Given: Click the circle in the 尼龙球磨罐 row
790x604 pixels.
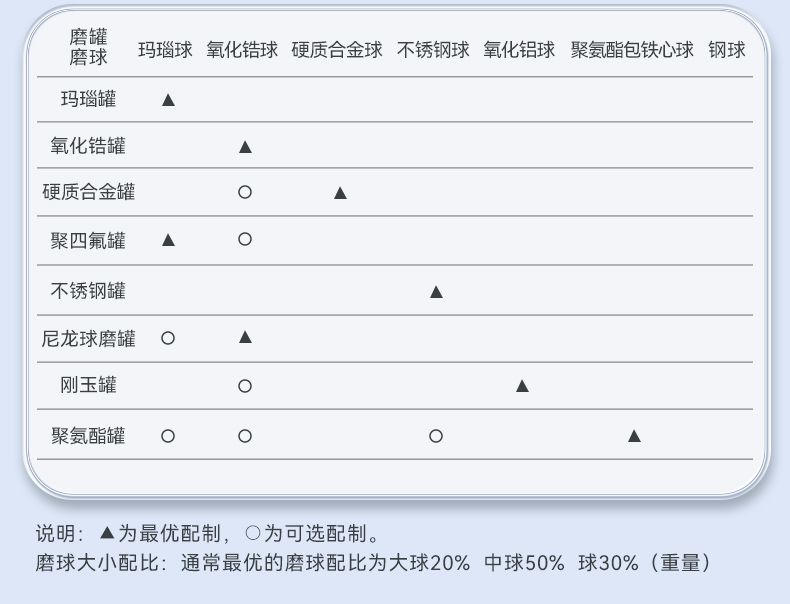Looking at the screenshot, I should (x=168, y=338).
